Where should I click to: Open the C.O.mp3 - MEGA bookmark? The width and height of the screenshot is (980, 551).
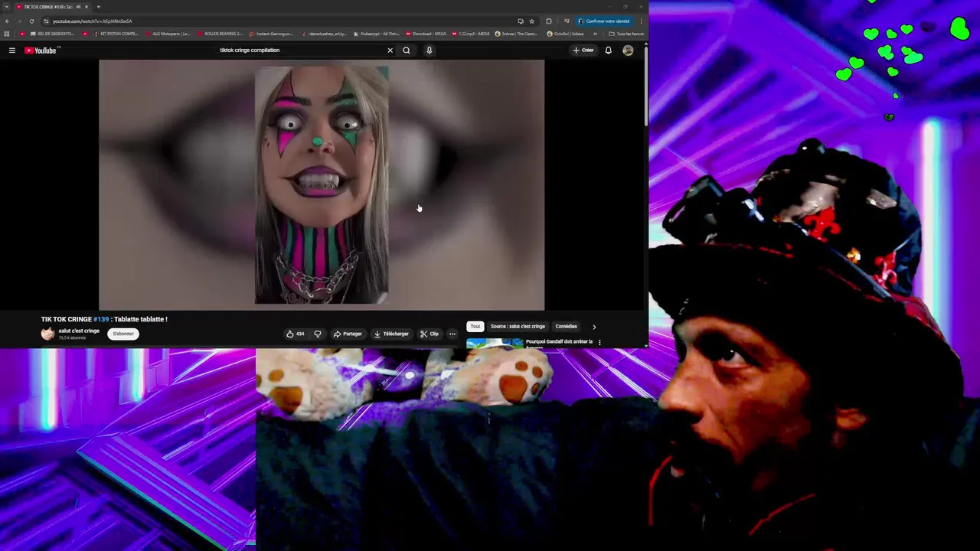point(471,34)
